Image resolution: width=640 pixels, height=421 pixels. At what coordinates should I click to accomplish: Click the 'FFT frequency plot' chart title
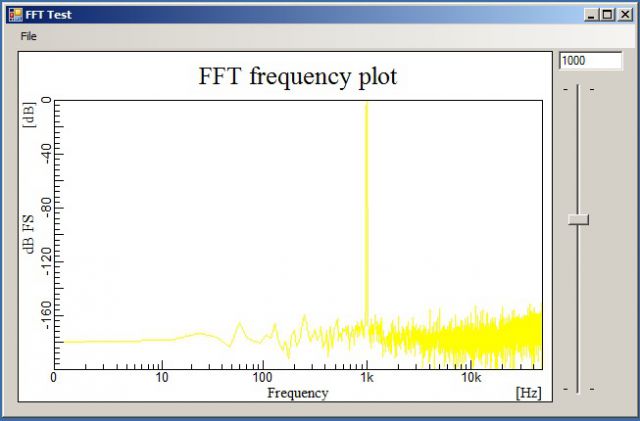coord(298,77)
